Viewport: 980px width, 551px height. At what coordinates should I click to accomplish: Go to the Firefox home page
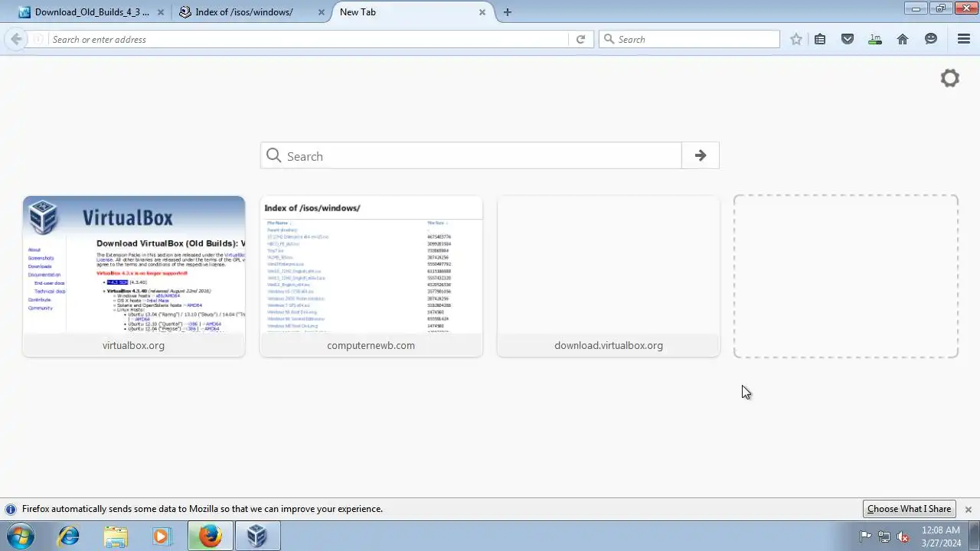coord(903,39)
